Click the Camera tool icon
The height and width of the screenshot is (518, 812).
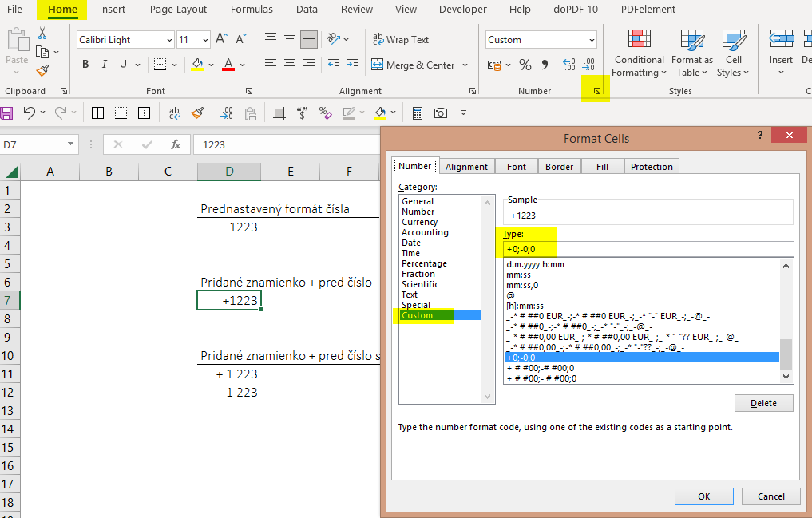point(441,113)
